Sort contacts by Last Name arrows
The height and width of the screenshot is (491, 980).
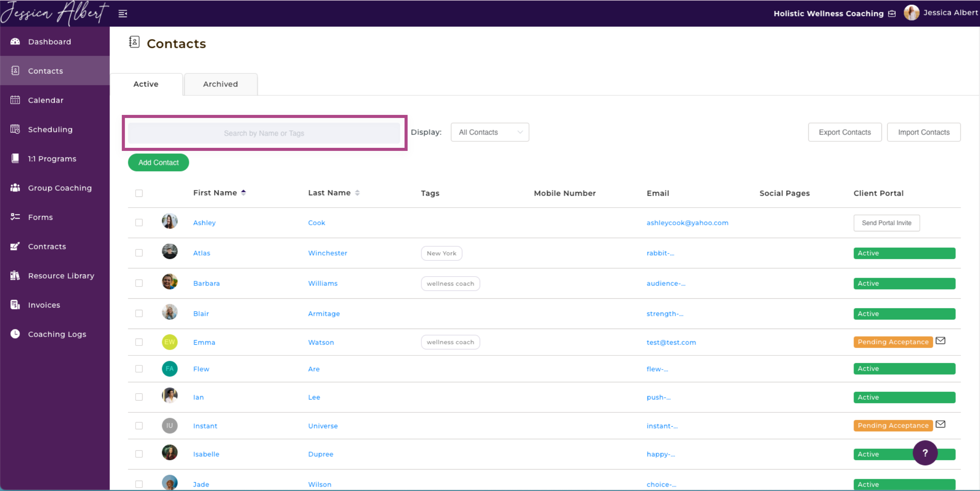(x=357, y=193)
